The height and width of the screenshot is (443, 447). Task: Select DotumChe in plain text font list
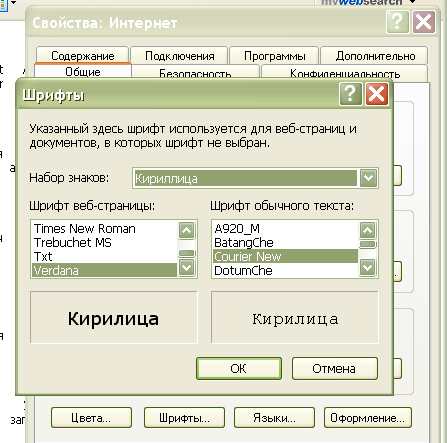(243, 270)
